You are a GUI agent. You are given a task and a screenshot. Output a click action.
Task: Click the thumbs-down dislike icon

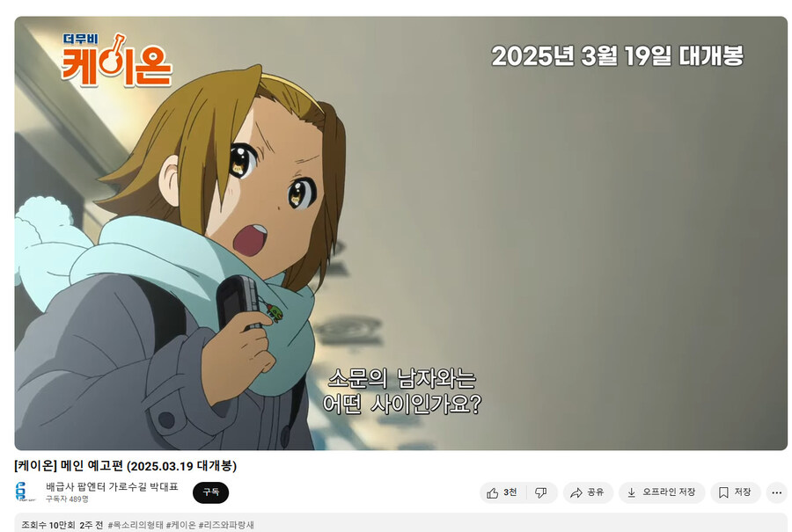(x=541, y=492)
